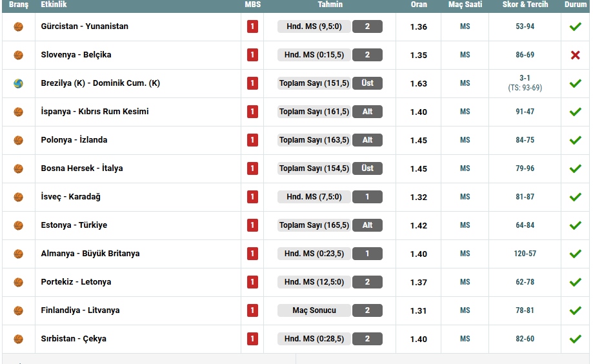The height and width of the screenshot is (364, 593).
Task: Open Almanya - Büyük Britanya event
Action: [90, 254]
